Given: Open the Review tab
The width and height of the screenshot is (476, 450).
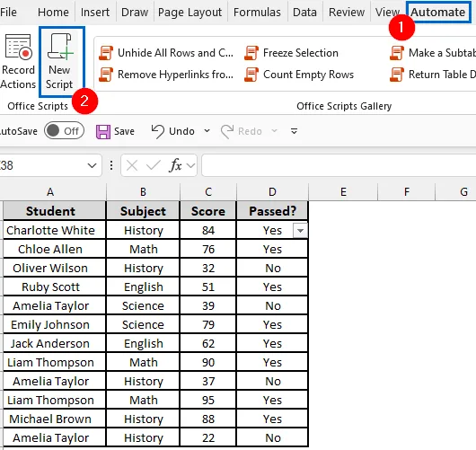Looking at the screenshot, I should pos(347,13).
